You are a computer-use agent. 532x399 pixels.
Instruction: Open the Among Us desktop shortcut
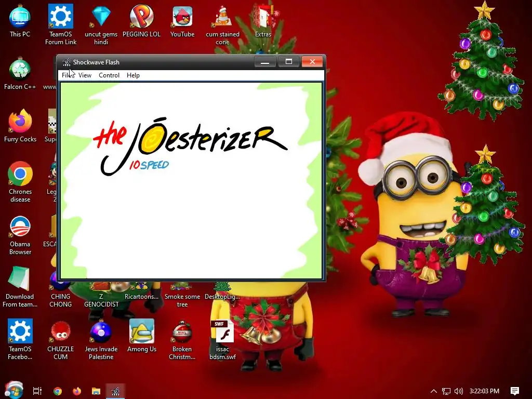(x=142, y=336)
